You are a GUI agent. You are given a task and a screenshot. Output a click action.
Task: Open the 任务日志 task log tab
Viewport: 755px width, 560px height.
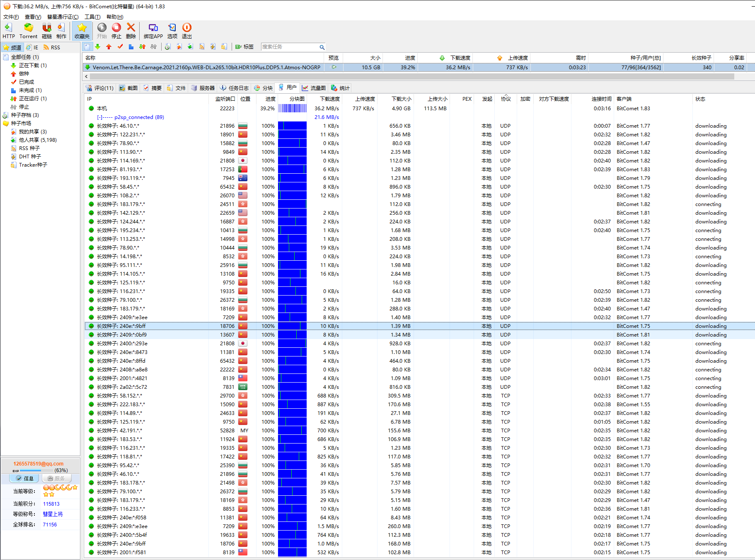[x=235, y=88]
